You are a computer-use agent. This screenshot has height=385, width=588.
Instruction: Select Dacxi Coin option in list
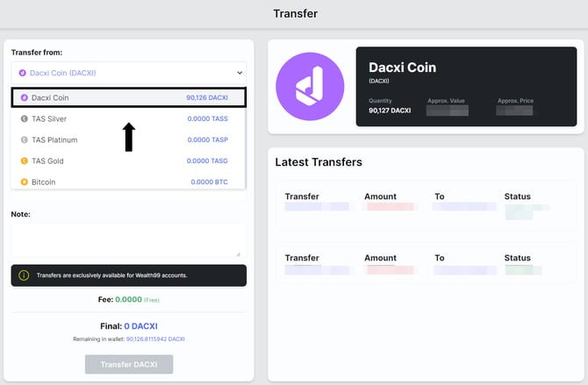129,97
